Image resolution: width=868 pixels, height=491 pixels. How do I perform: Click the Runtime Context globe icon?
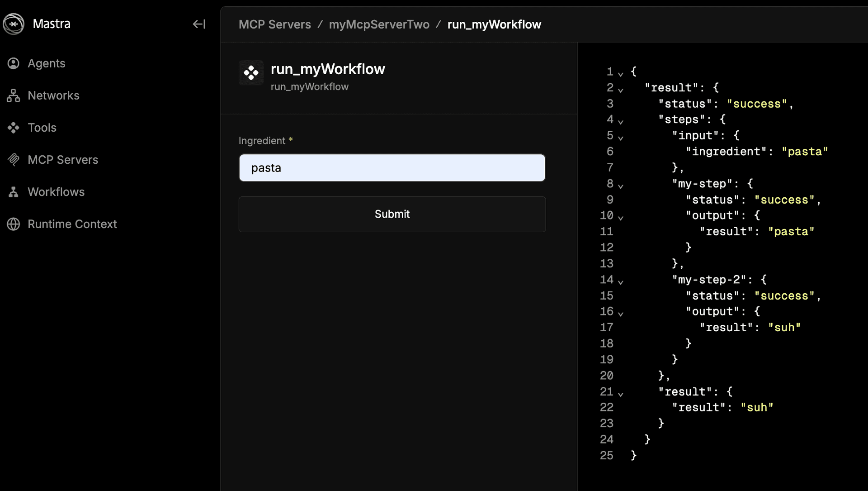coord(13,224)
